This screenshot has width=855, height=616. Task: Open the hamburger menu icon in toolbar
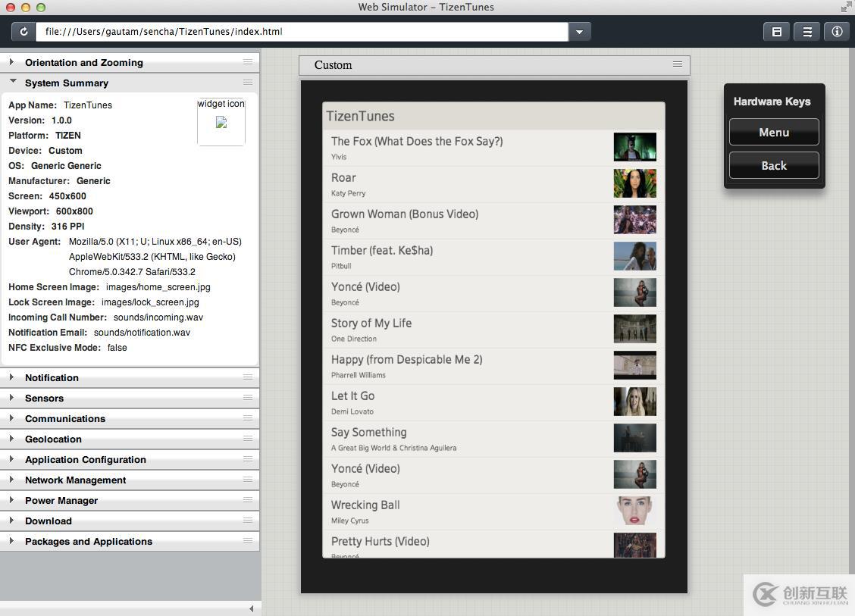[807, 32]
